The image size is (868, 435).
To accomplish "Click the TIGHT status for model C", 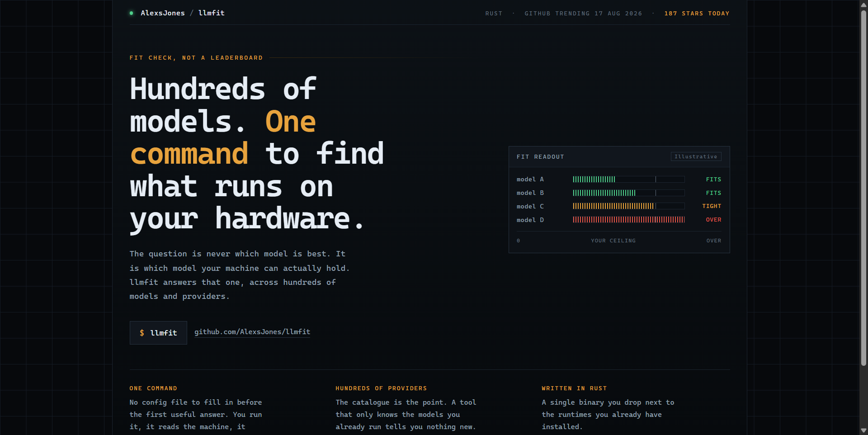I will pyautogui.click(x=712, y=206).
